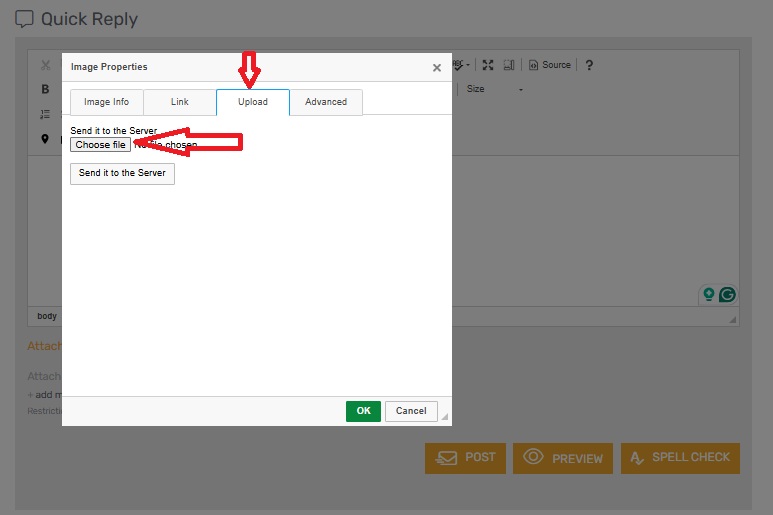Viewport: 773px width, 515px height.
Task: Select the Upload tab
Action: [x=252, y=102]
